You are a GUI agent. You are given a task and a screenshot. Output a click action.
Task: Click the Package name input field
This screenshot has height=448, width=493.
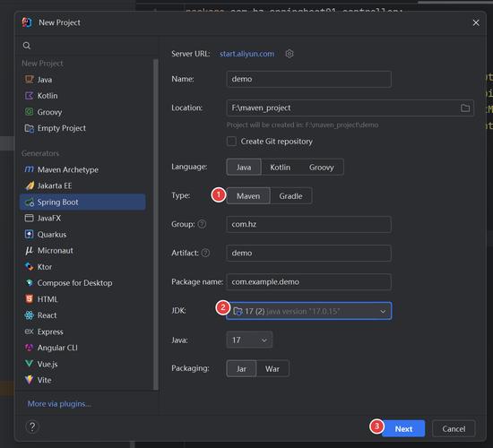(x=308, y=281)
